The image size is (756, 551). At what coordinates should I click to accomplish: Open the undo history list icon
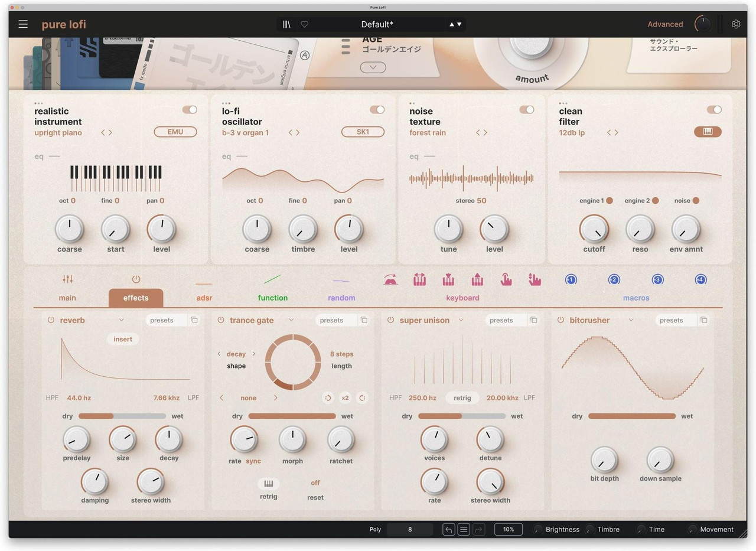pos(464,529)
